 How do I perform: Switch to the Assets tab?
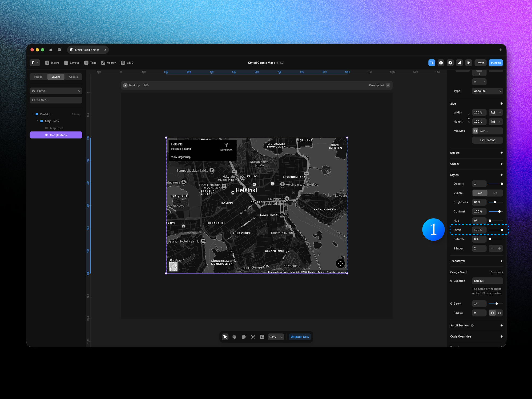(x=73, y=77)
